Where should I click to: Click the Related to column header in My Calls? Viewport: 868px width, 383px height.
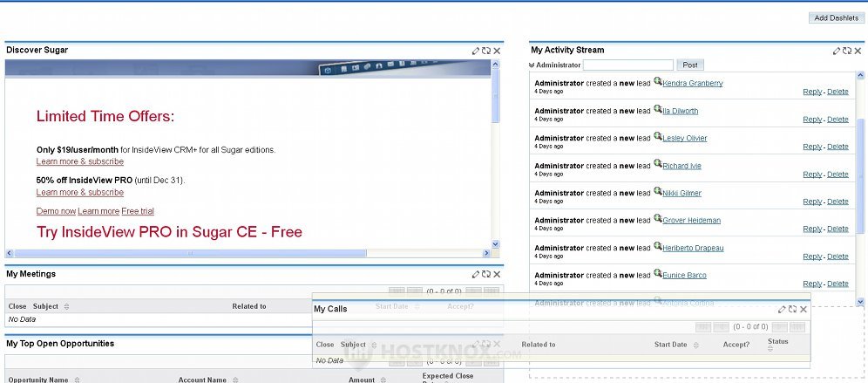pyautogui.click(x=538, y=345)
